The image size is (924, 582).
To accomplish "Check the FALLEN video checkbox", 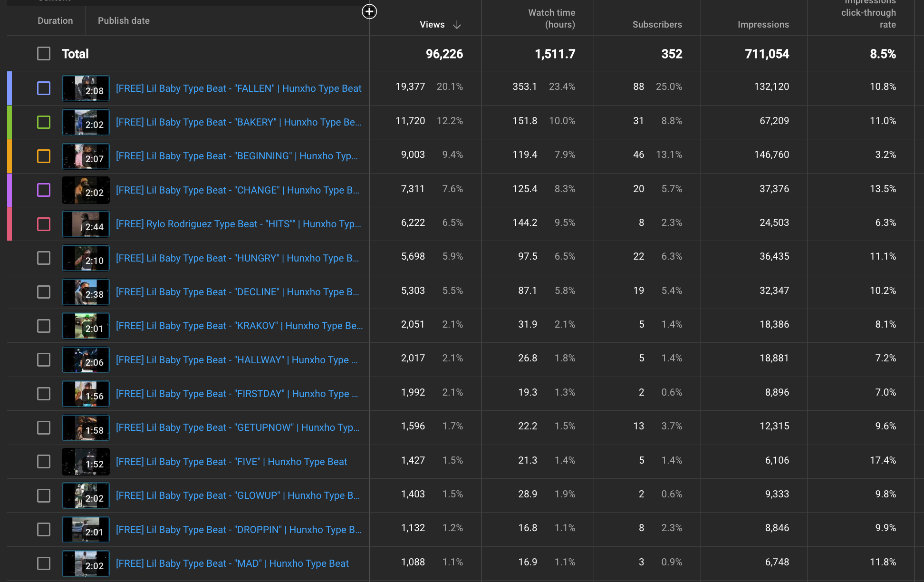I will (44, 88).
